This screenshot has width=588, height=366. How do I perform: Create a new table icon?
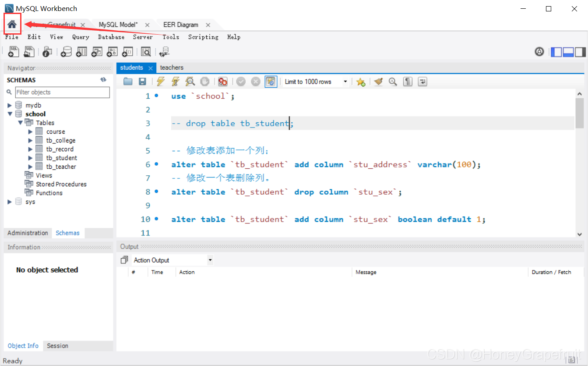(81, 52)
